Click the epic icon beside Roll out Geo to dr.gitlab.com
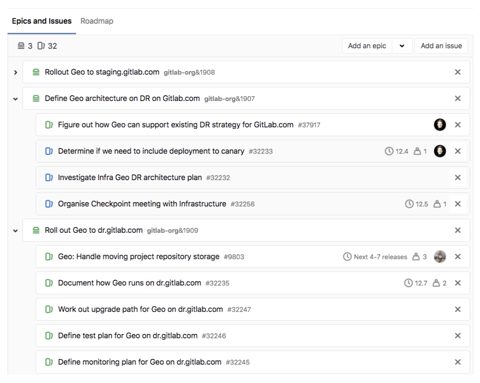The image size is (480, 383). pos(36,230)
